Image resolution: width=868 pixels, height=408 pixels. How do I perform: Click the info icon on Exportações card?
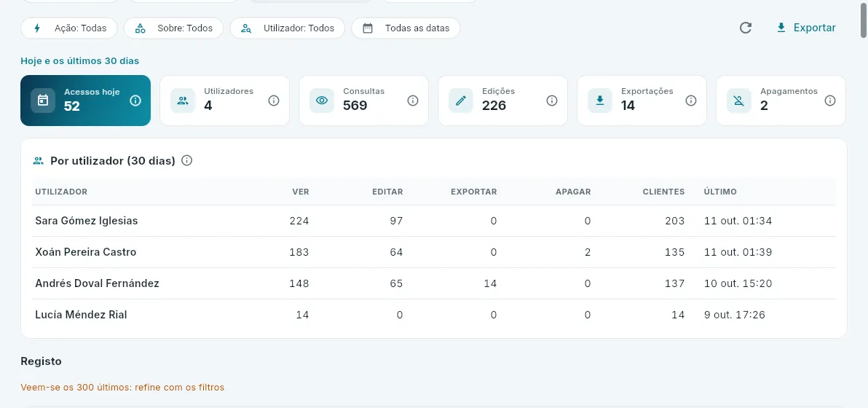tap(691, 101)
